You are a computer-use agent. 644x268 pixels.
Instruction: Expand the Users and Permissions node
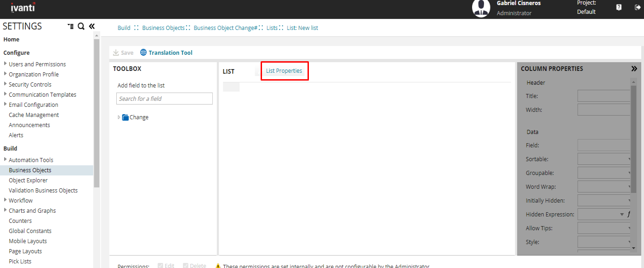point(6,64)
